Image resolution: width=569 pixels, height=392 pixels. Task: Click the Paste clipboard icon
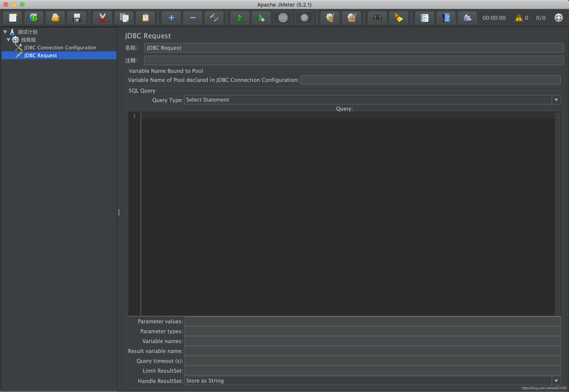pyautogui.click(x=145, y=18)
